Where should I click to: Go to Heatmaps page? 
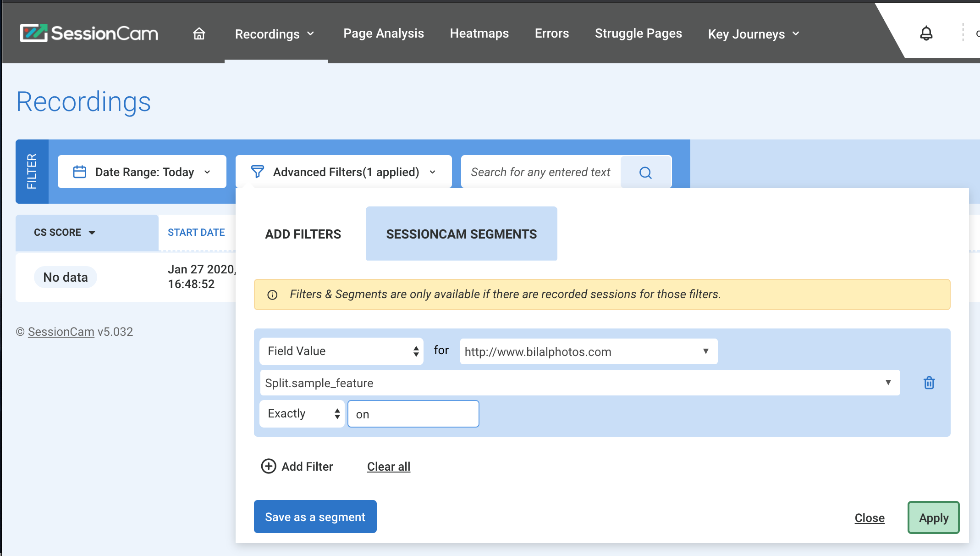[x=479, y=33]
